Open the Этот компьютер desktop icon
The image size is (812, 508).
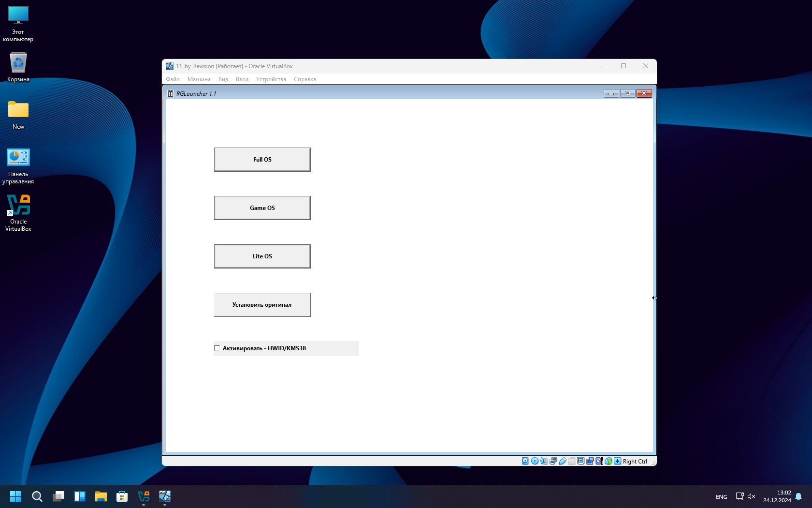(18, 24)
